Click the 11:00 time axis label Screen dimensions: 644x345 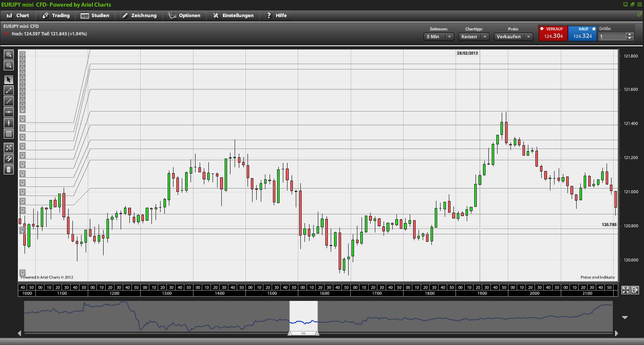(x=62, y=293)
